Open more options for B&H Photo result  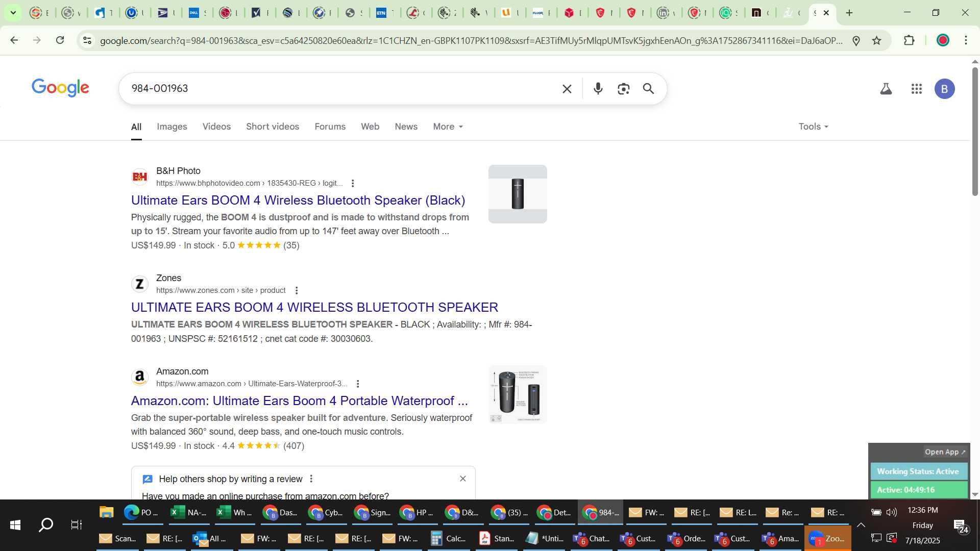click(353, 183)
